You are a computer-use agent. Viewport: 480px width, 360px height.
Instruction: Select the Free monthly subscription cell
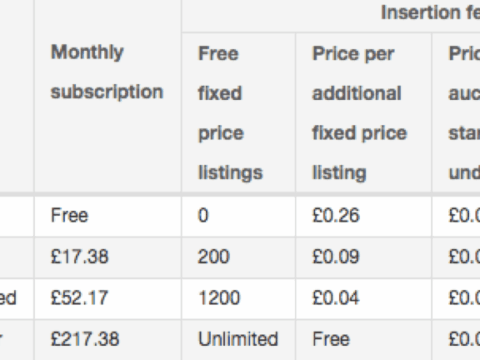(69, 215)
